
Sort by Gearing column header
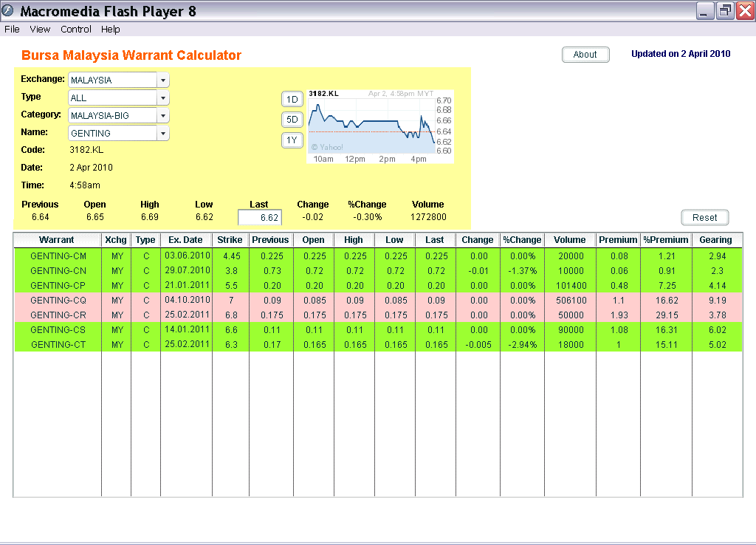click(716, 240)
